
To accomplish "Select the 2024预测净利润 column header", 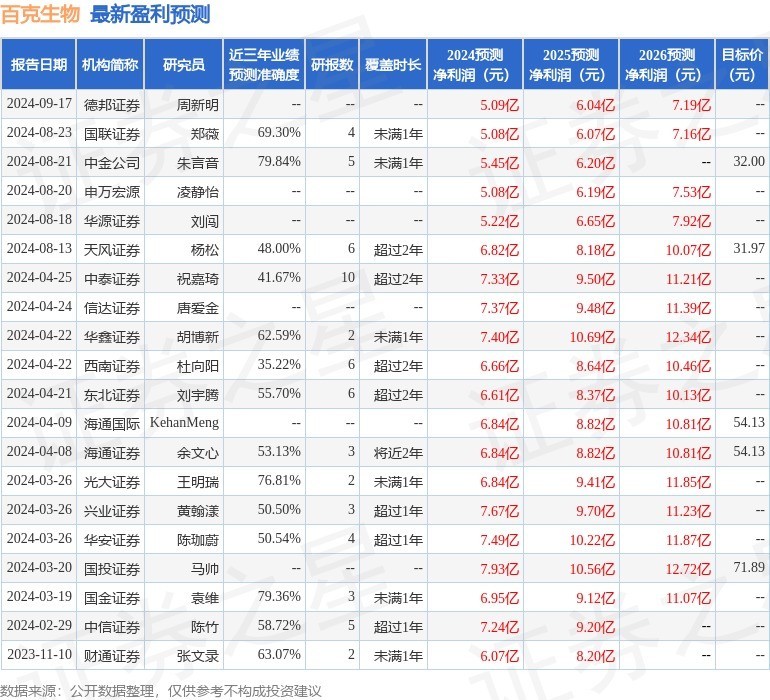I will click(475, 65).
